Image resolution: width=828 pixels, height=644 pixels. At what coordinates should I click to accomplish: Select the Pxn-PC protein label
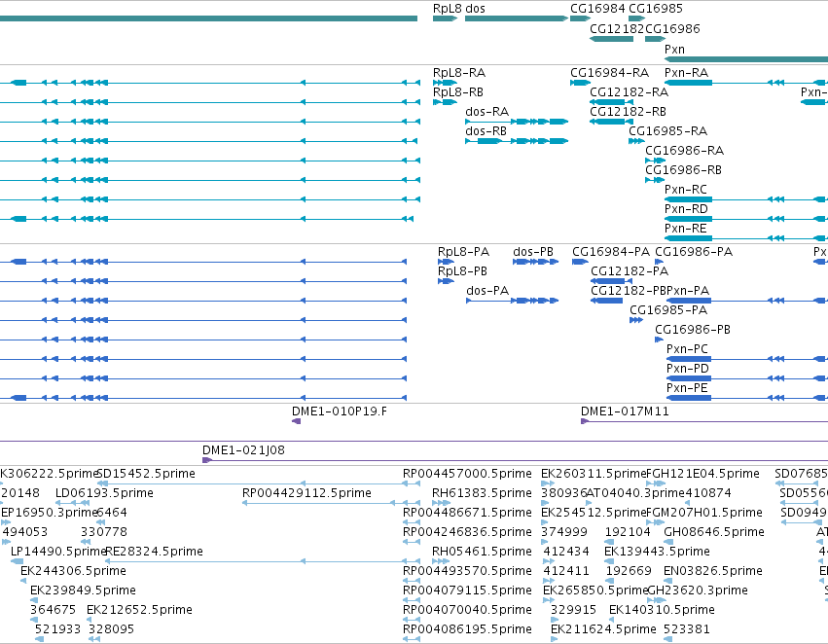tap(687, 349)
